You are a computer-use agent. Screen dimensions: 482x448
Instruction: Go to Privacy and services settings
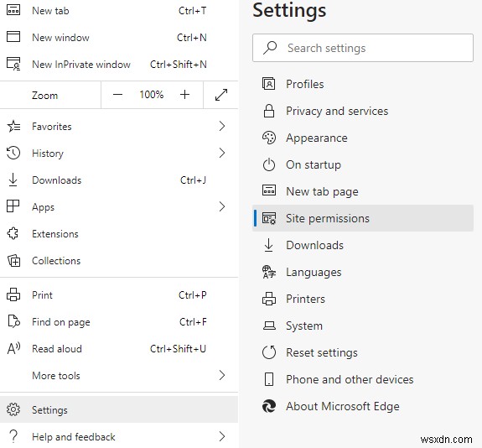[363, 111]
